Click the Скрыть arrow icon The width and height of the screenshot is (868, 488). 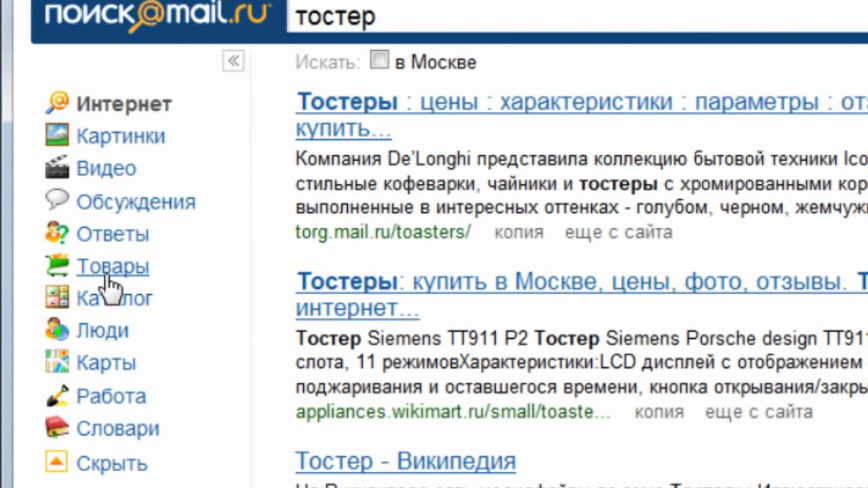tap(57, 462)
